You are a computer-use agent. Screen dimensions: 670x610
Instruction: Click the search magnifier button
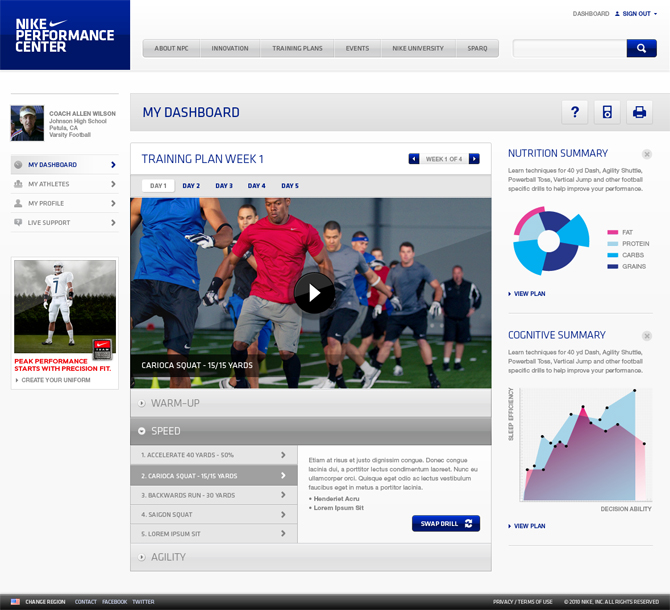click(x=641, y=48)
